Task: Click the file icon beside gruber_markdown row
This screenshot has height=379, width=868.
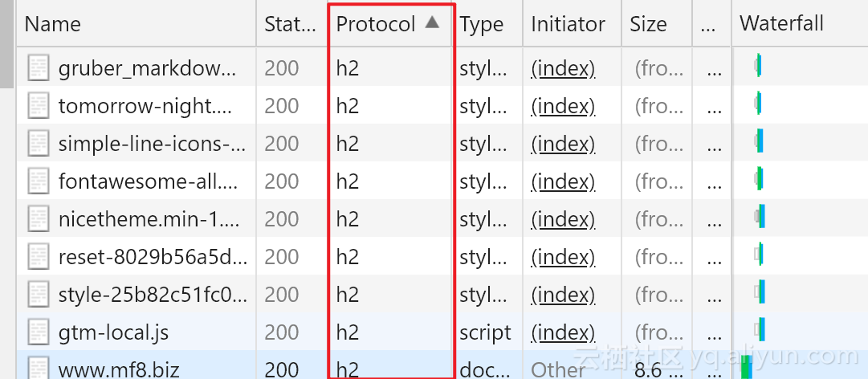Action: coord(39,67)
